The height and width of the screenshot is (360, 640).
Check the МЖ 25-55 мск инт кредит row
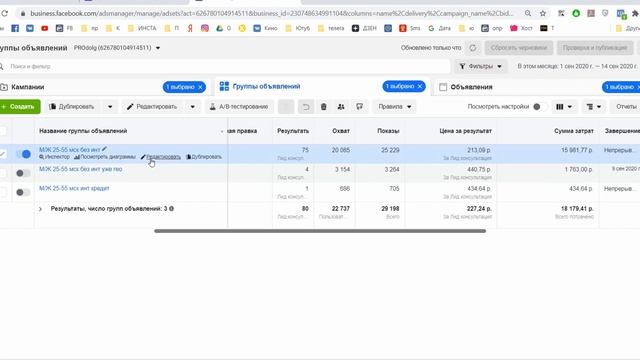pos(2,192)
